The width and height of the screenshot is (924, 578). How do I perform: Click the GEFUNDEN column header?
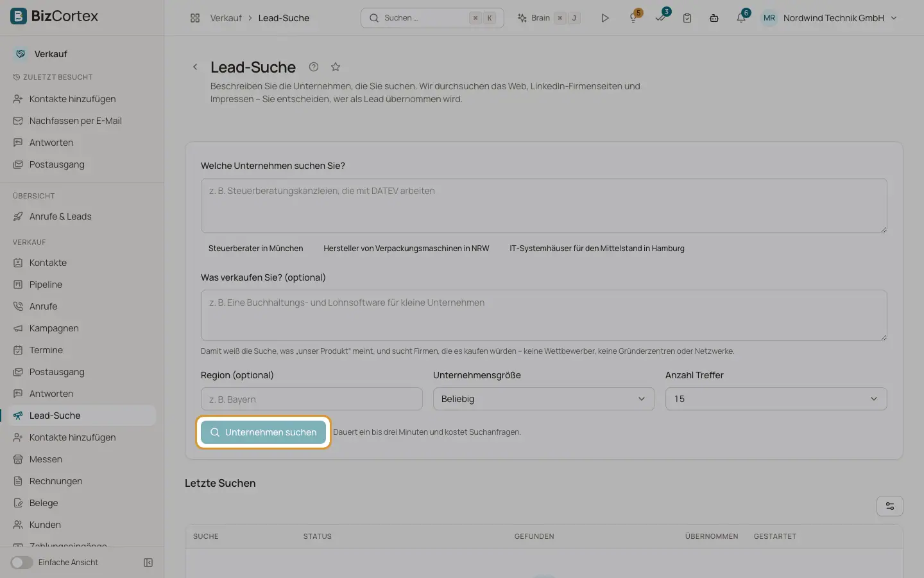point(534,536)
